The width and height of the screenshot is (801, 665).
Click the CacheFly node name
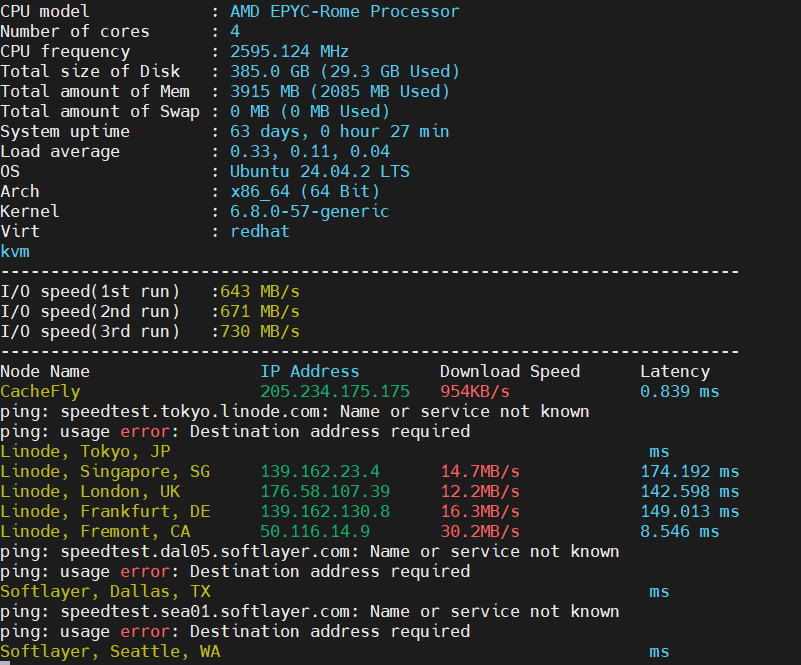coord(40,392)
